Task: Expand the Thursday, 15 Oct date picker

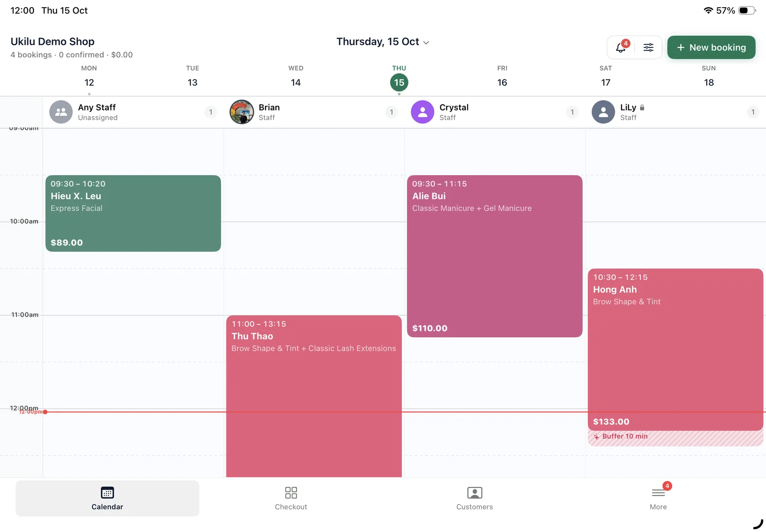Action: 383,42
